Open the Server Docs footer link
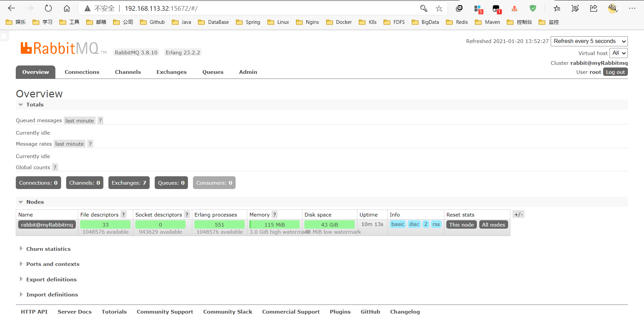The height and width of the screenshot is (326, 644). pos(75,312)
